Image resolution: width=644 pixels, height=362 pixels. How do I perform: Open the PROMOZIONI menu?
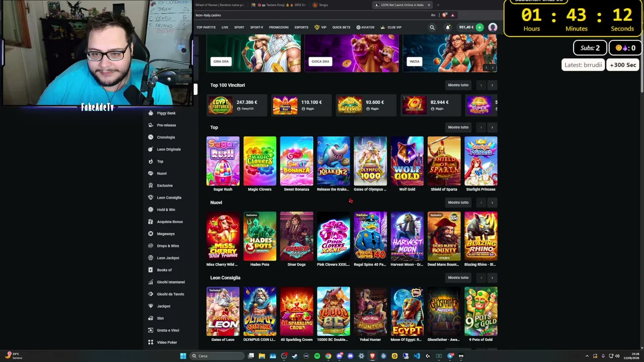[x=279, y=27]
